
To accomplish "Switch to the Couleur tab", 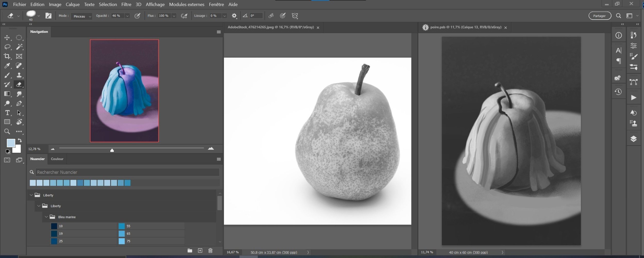I will [57, 159].
